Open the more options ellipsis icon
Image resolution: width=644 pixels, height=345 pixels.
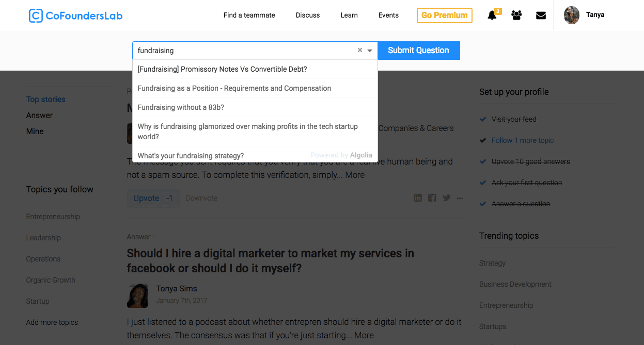(x=460, y=198)
